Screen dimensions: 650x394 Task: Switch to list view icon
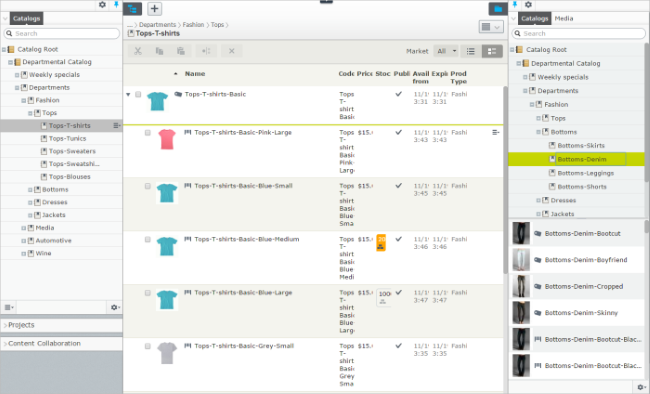coord(471,51)
